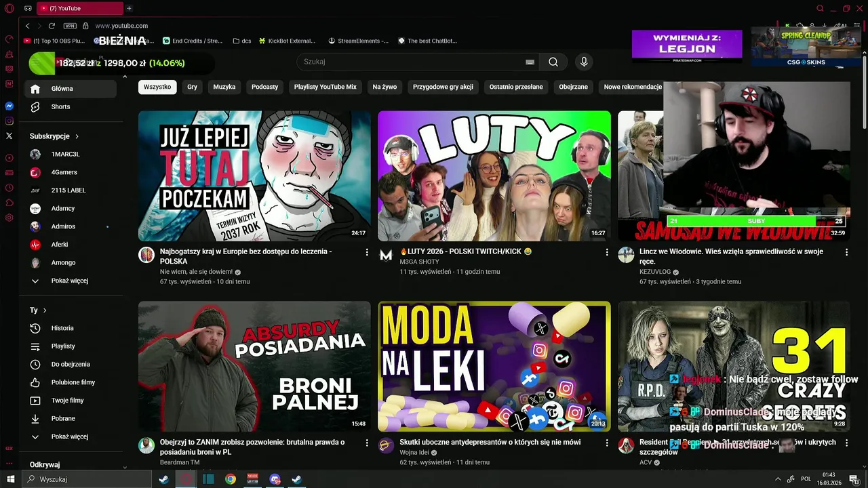
Task: Open the Moda na leki video thumbnail
Action: (494, 367)
